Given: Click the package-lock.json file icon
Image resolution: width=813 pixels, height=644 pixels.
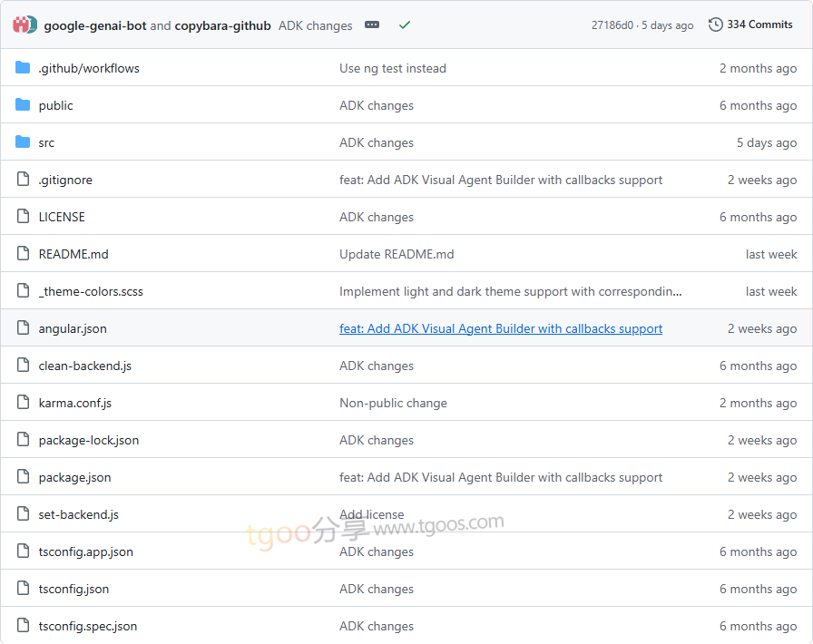Looking at the screenshot, I should pos(23,440).
